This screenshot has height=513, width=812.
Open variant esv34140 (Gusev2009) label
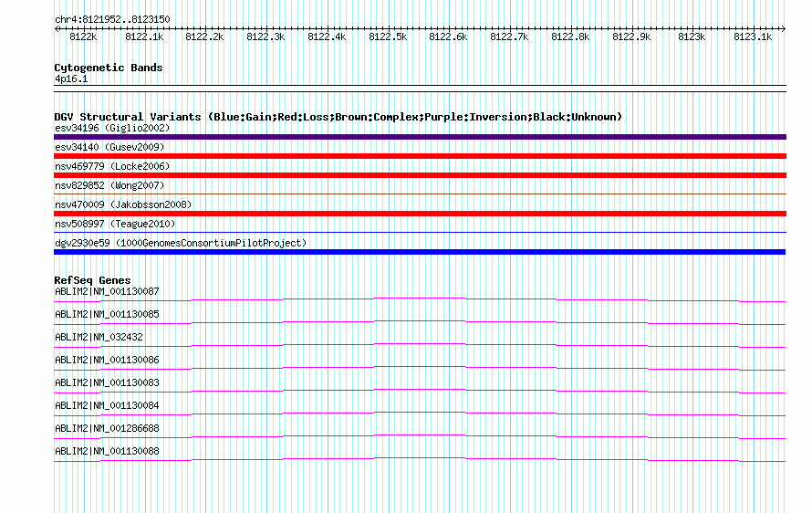click(x=109, y=147)
